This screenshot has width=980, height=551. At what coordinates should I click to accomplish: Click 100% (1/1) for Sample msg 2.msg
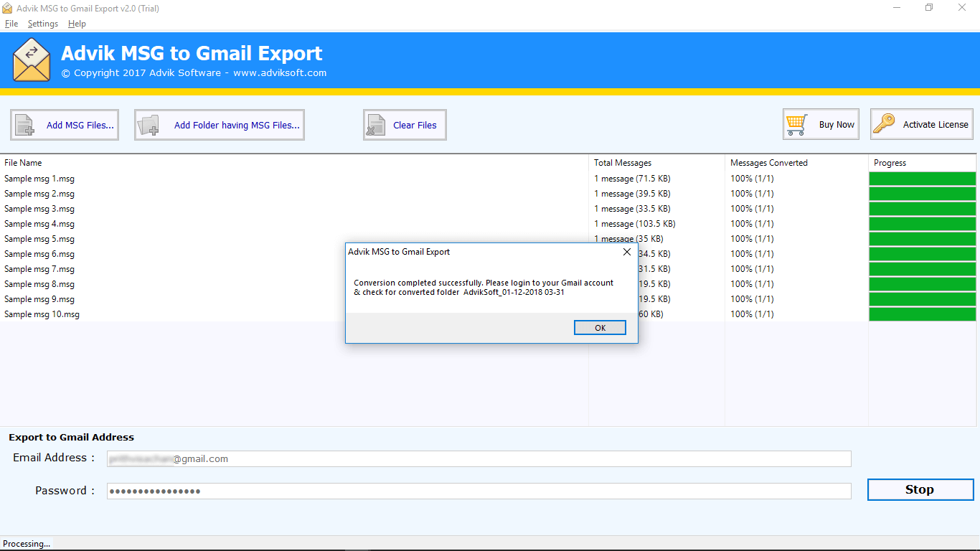click(x=752, y=194)
